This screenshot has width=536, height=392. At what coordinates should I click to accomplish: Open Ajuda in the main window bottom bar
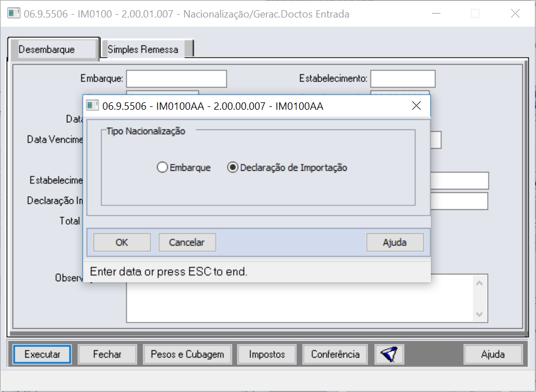pos(493,354)
